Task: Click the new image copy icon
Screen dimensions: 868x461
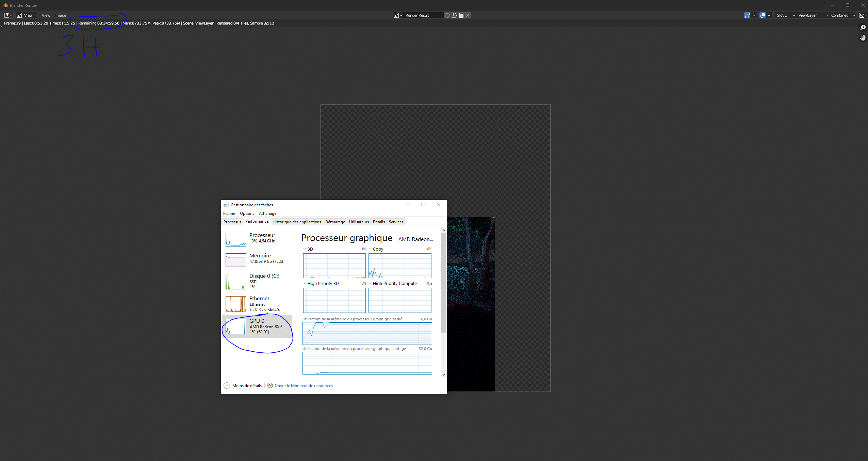Action: tap(454, 15)
